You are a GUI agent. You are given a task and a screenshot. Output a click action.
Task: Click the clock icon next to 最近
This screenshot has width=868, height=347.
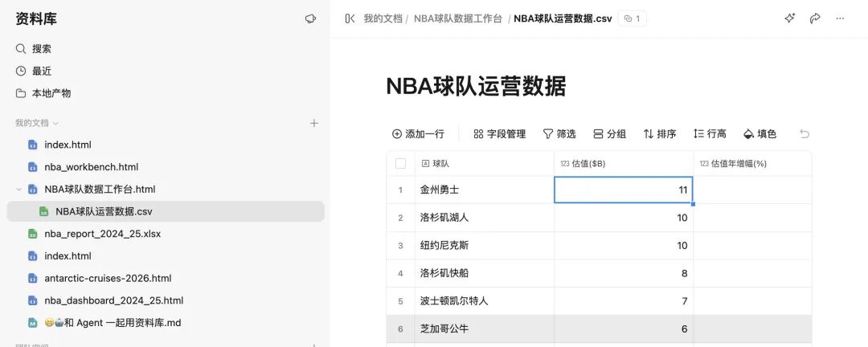coord(20,71)
